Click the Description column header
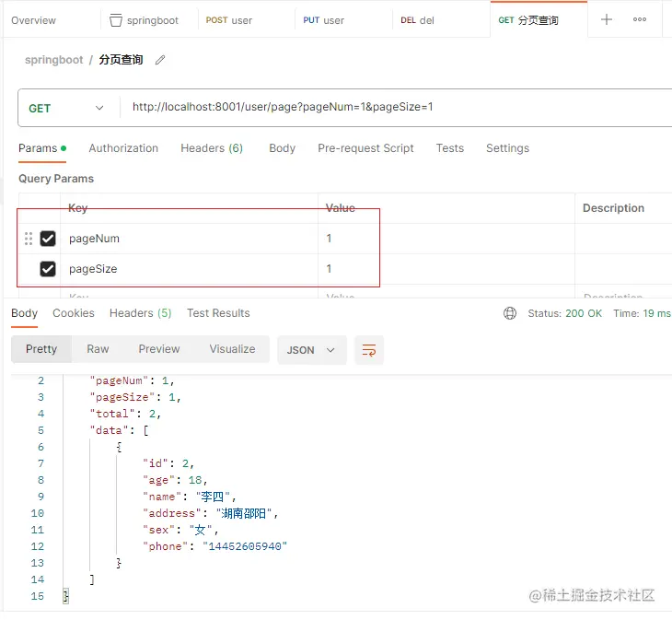This screenshot has height=620, width=672. (x=613, y=208)
